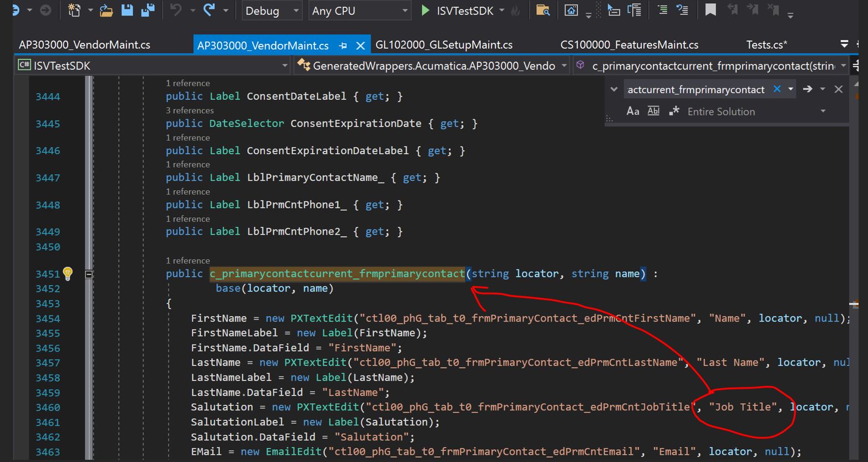The width and height of the screenshot is (868, 462).
Task: Open the ISVTestSDK start target dropdown arrow
Action: coord(502,11)
